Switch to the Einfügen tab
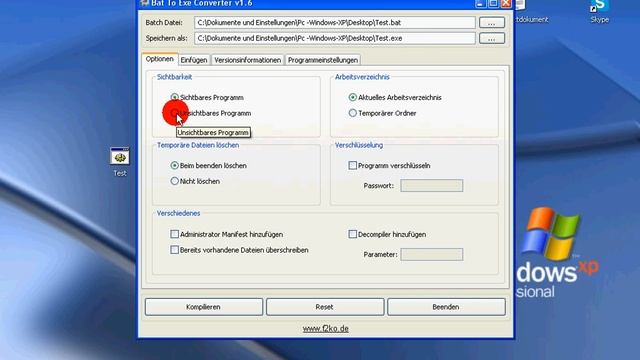The image size is (640, 360). pyautogui.click(x=194, y=60)
